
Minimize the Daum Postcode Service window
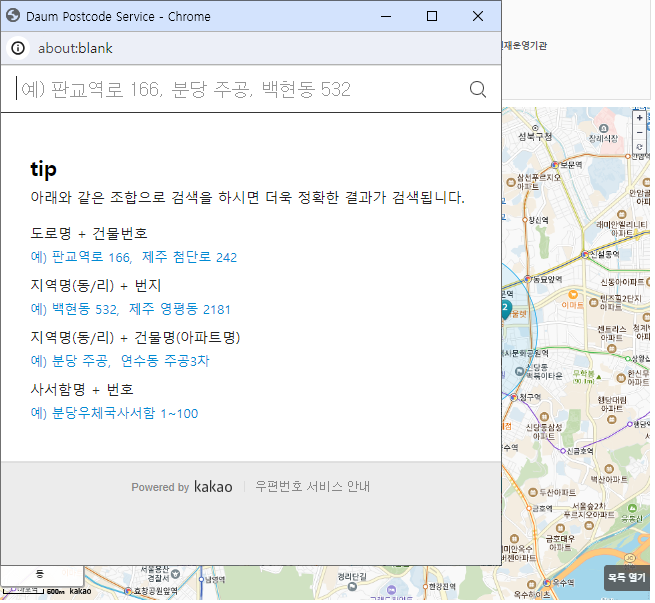[386, 16]
